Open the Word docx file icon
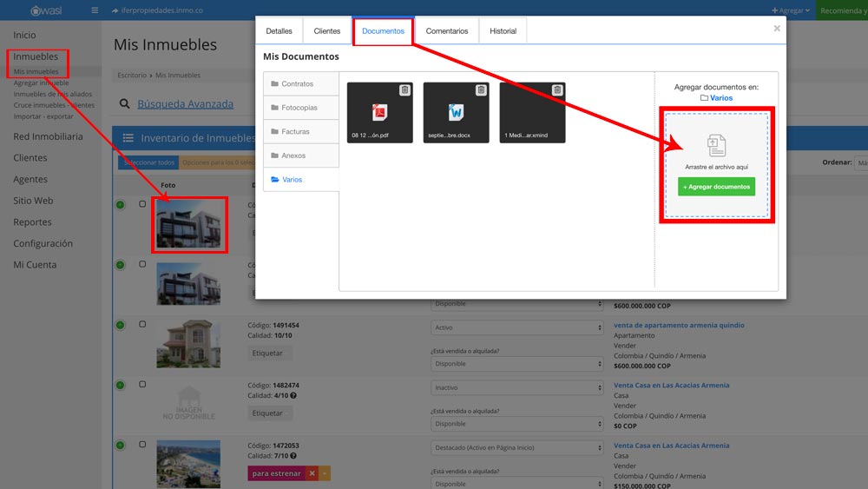The image size is (868, 489). (456, 113)
